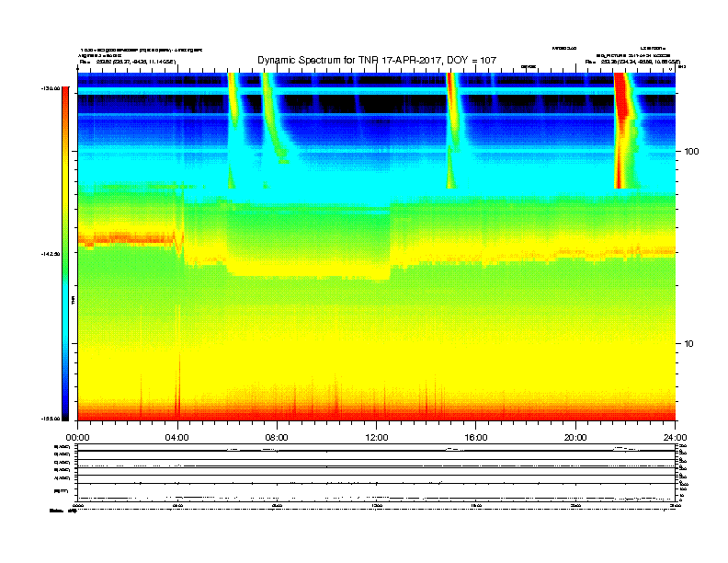Click the Ras position text at top right
728x563 pixels.
click(x=632, y=62)
